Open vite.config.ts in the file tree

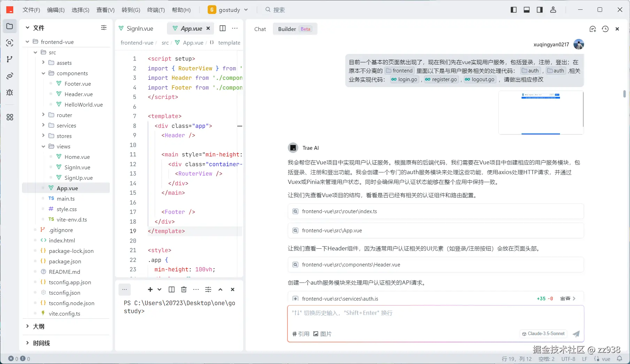click(x=64, y=313)
